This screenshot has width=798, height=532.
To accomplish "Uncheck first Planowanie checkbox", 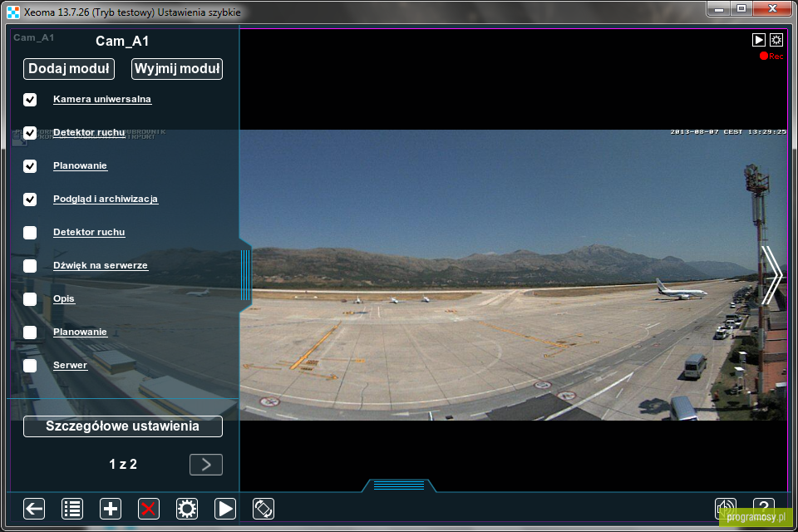I will (x=30, y=166).
